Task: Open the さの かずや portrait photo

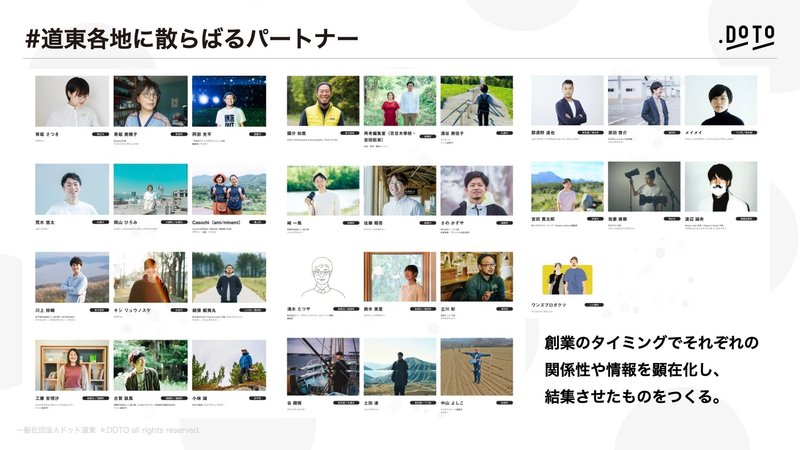Action: (x=477, y=190)
